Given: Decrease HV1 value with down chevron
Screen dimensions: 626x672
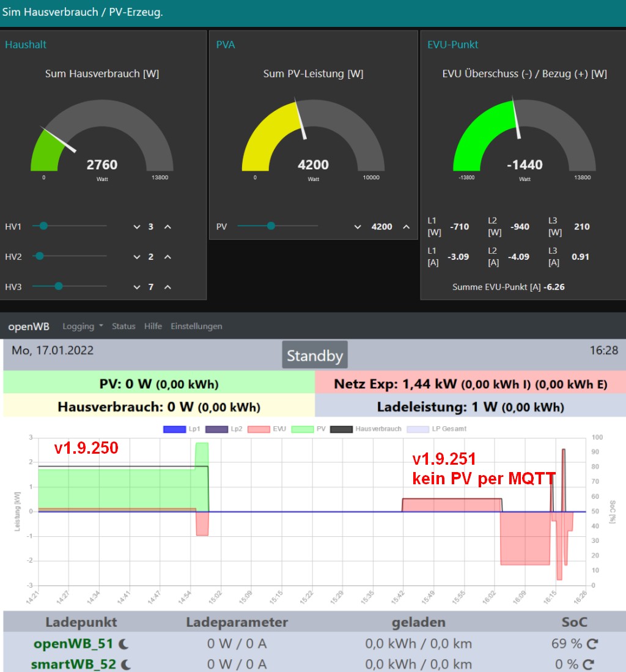Looking at the screenshot, I should point(137,227).
